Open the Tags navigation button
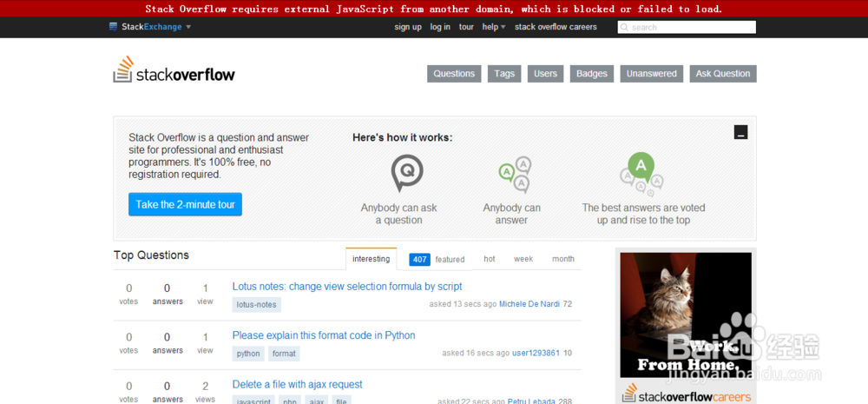This screenshot has width=868, height=404. (504, 74)
